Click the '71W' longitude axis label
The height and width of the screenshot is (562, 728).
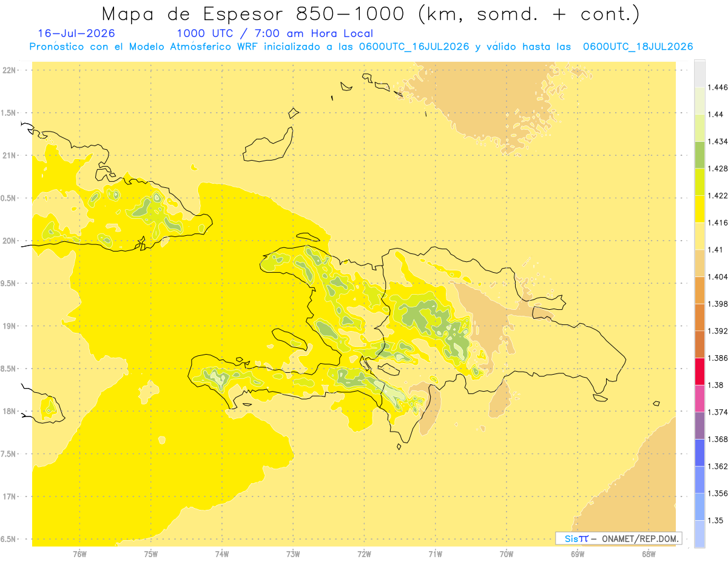(x=435, y=554)
